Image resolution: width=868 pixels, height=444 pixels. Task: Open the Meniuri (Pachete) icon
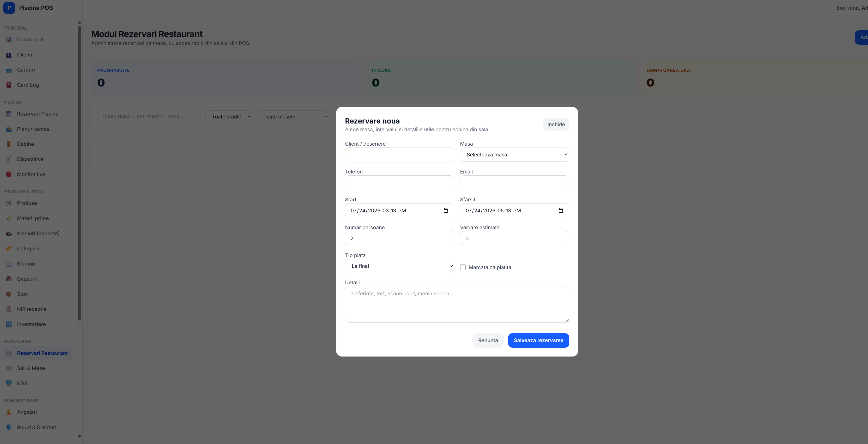(9, 234)
